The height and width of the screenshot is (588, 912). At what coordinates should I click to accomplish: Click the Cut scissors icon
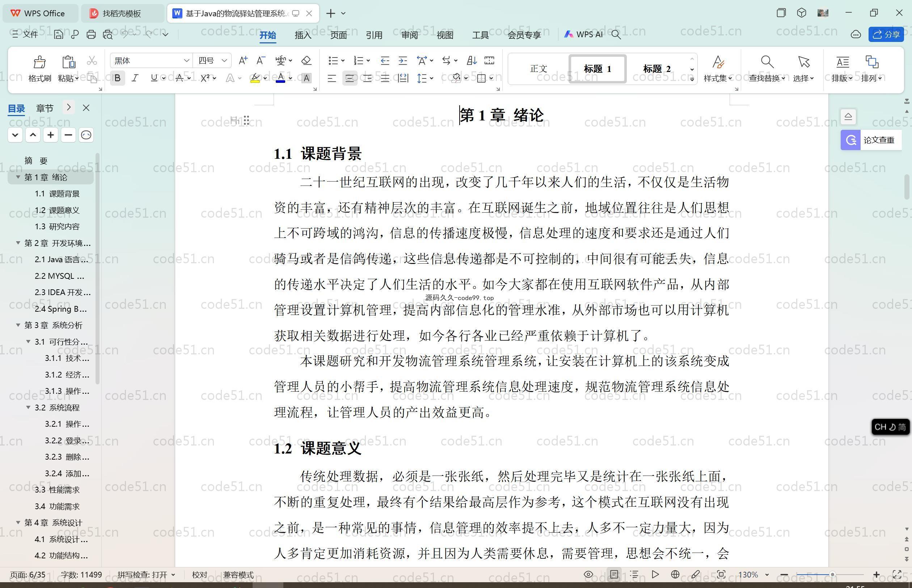coord(92,61)
